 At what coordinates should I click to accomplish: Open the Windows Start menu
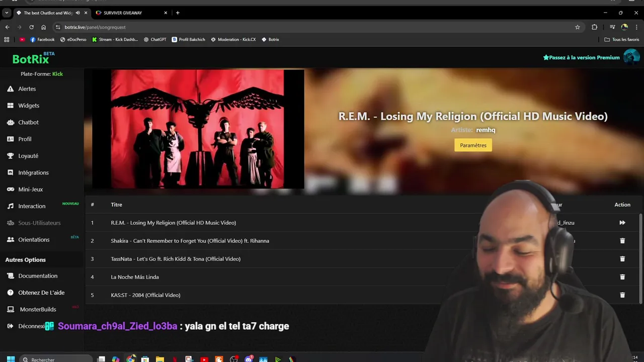point(11,359)
